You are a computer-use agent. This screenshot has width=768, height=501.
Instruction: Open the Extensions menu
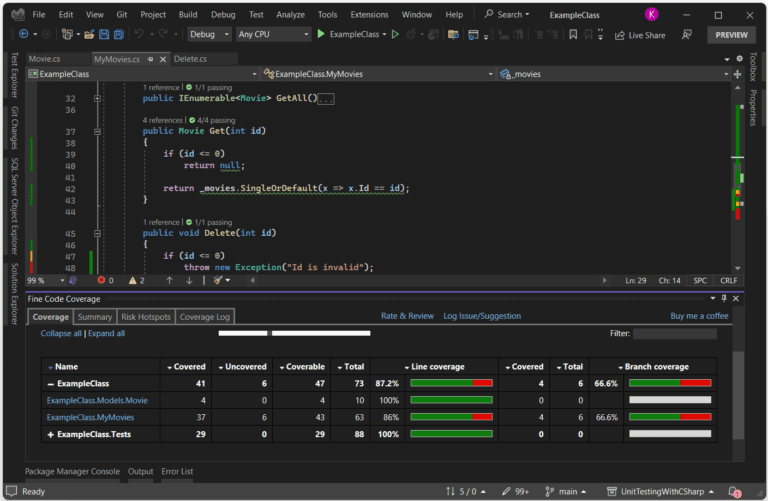(x=369, y=15)
